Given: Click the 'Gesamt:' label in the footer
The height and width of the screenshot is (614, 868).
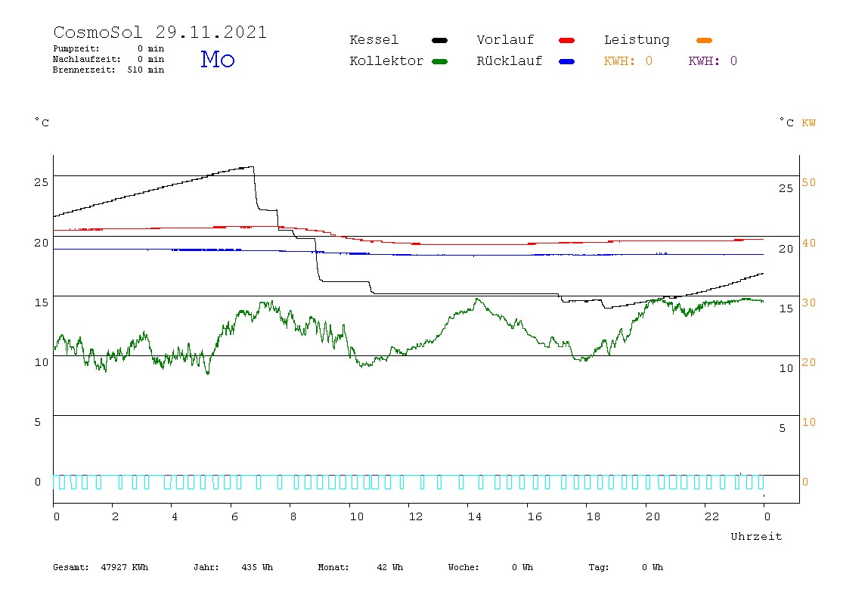Looking at the screenshot, I should pyautogui.click(x=71, y=567).
